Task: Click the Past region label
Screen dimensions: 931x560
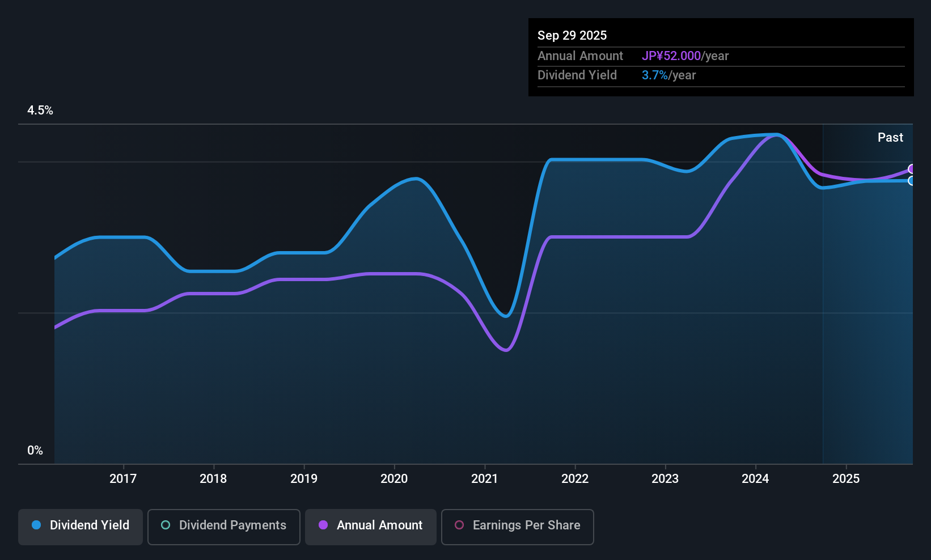Action: pos(890,138)
